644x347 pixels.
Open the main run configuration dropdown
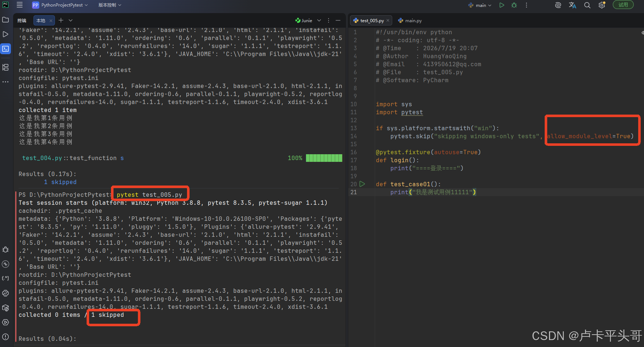point(480,5)
